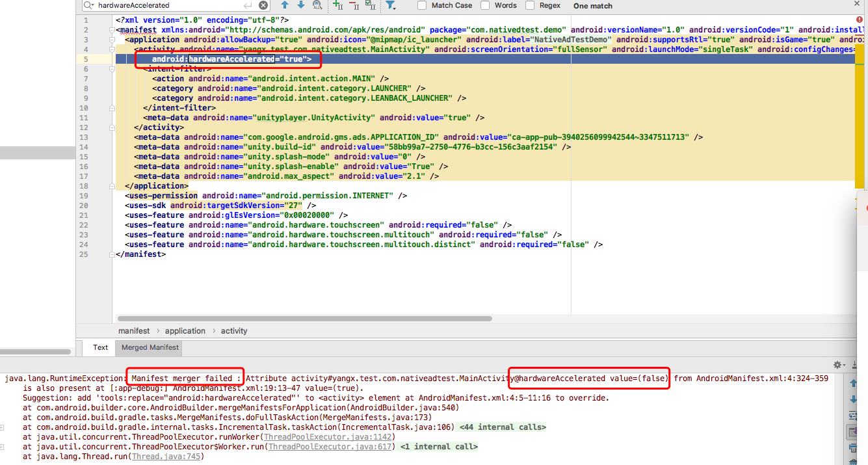Click the 'Manifest merger failed' error text
This screenshot has width=868, height=465.
(186, 379)
